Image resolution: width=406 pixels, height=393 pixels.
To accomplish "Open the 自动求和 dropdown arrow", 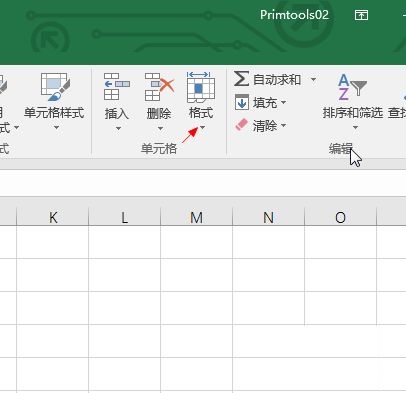I will pos(313,79).
